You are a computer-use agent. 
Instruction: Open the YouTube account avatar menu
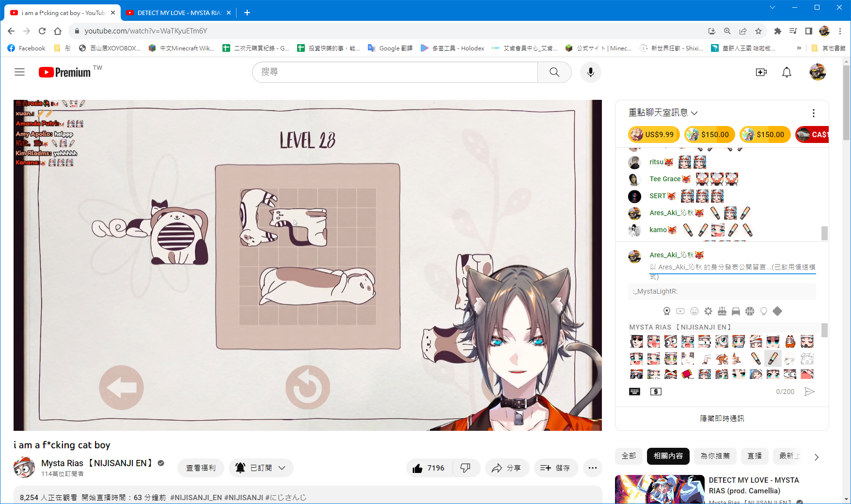pyautogui.click(x=818, y=72)
